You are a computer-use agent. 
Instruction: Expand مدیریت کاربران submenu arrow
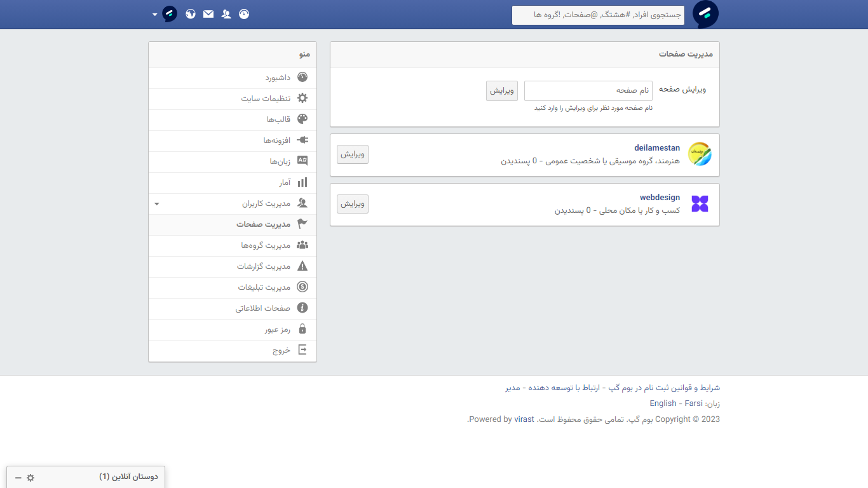(157, 204)
